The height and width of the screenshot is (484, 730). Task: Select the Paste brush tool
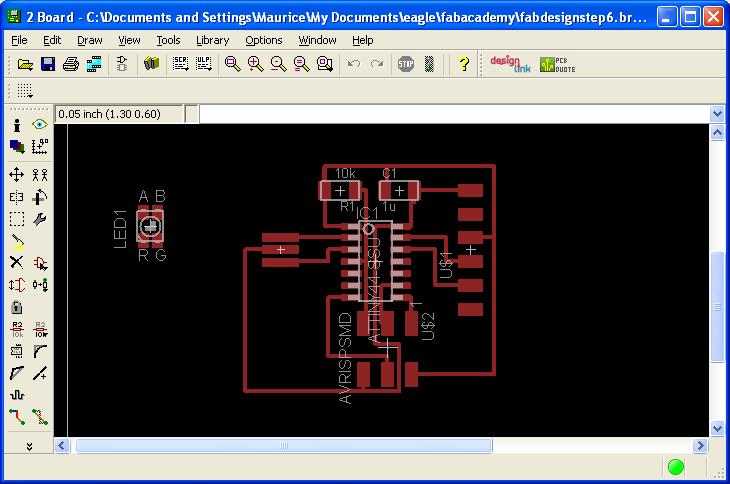click(17, 242)
